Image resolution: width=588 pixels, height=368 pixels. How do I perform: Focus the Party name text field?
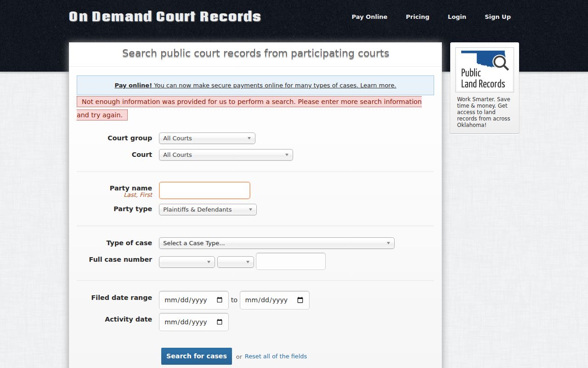point(204,190)
